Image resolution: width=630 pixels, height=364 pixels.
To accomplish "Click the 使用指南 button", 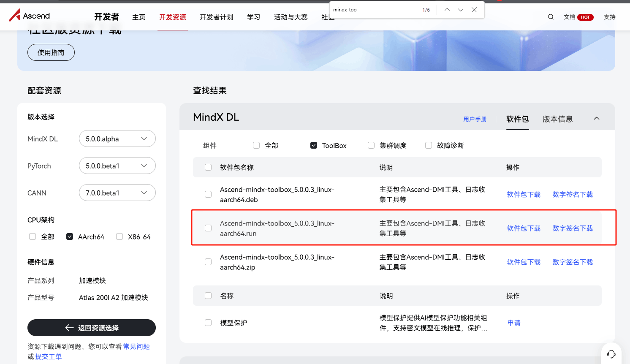I will (51, 52).
